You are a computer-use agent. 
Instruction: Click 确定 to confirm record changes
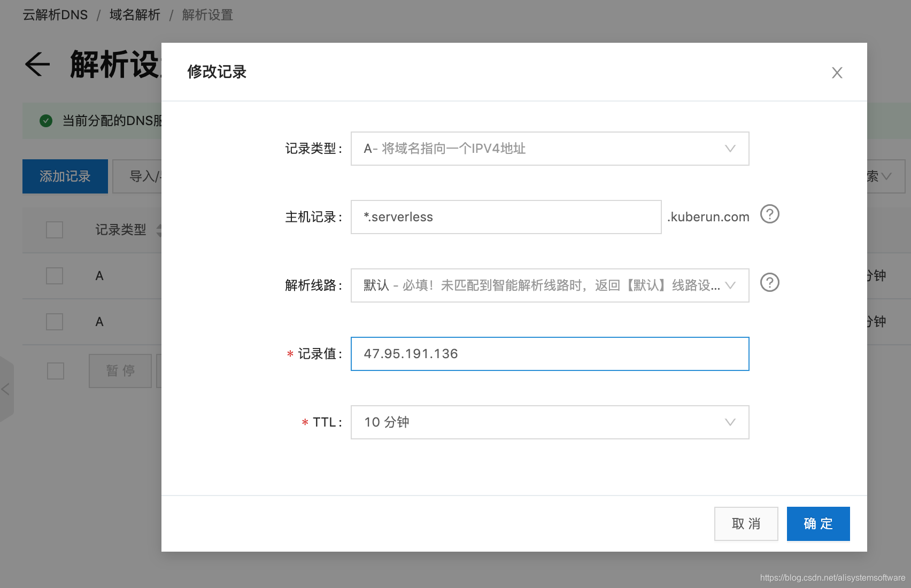click(x=818, y=524)
